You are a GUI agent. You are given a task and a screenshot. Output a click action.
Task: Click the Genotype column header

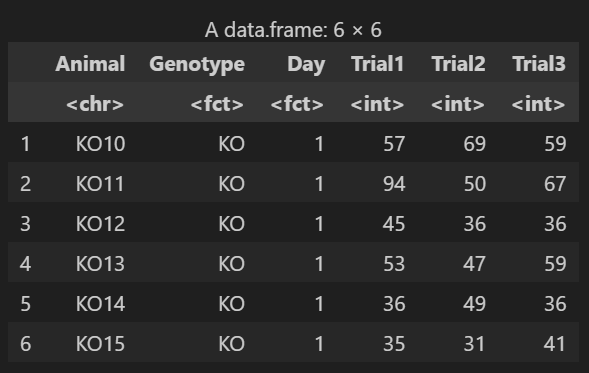click(x=197, y=64)
